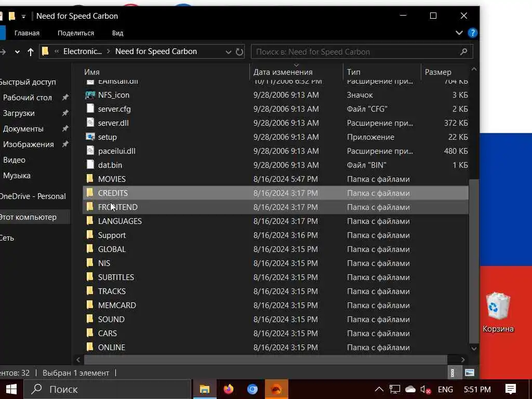
Task: Select the SUBTITLES folder icon
Action: tap(90, 277)
